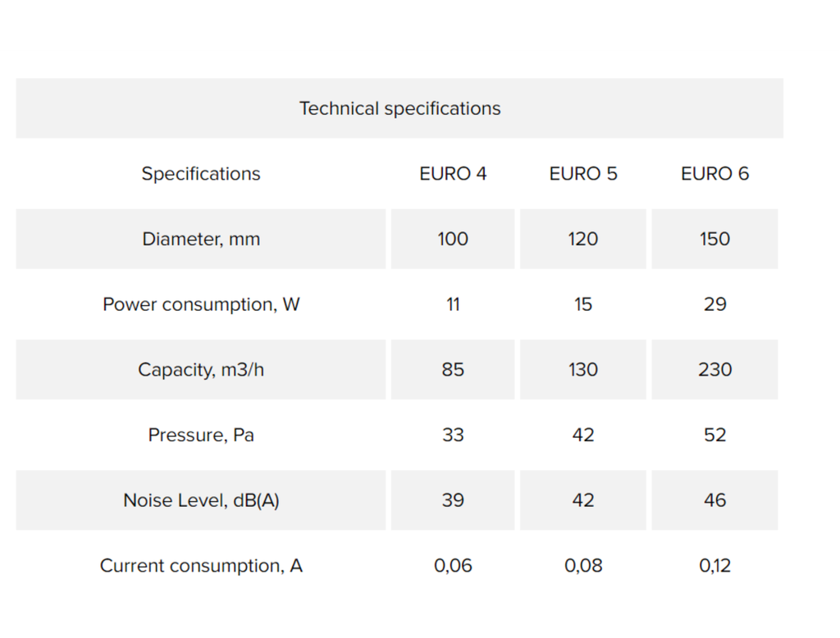Click EURO 4 current value 0,06
Image resolution: width=840 pixels, height=638 pixels.
(x=453, y=566)
